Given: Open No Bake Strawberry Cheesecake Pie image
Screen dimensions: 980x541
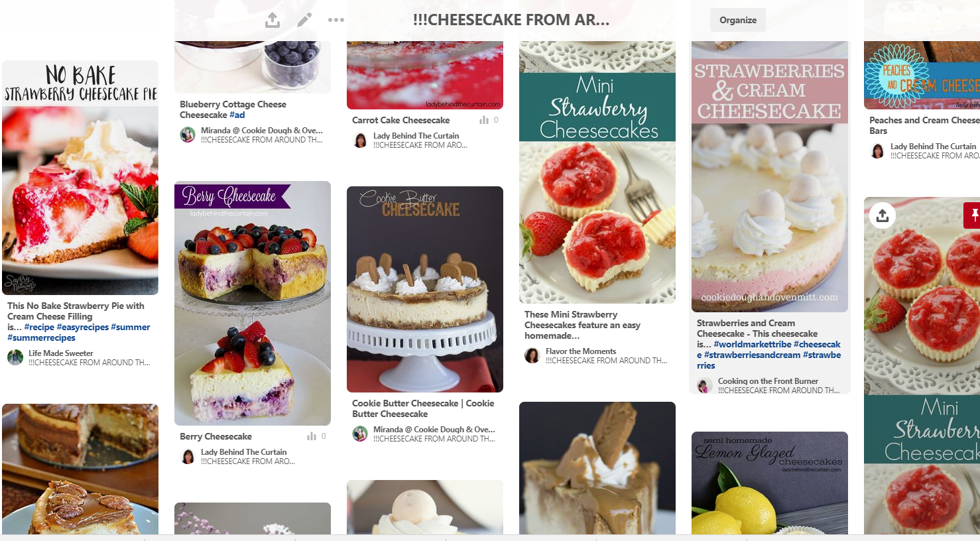Looking at the screenshot, I should pos(80,178).
